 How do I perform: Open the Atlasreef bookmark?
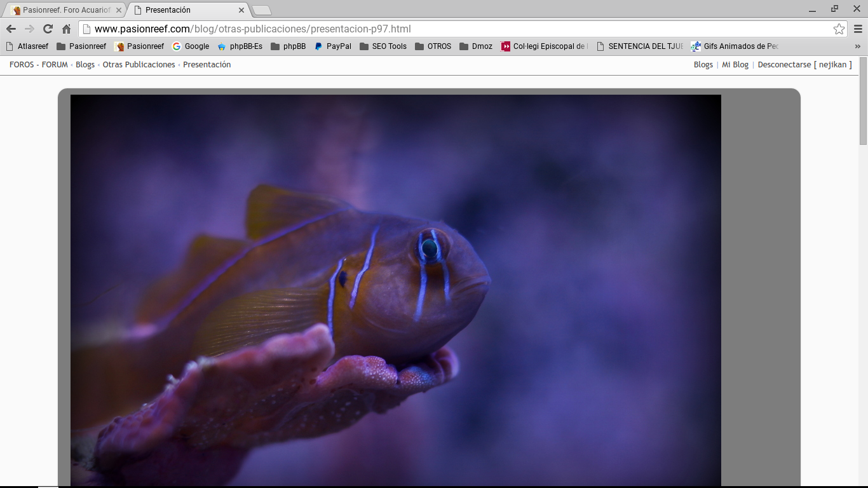click(27, 46)
